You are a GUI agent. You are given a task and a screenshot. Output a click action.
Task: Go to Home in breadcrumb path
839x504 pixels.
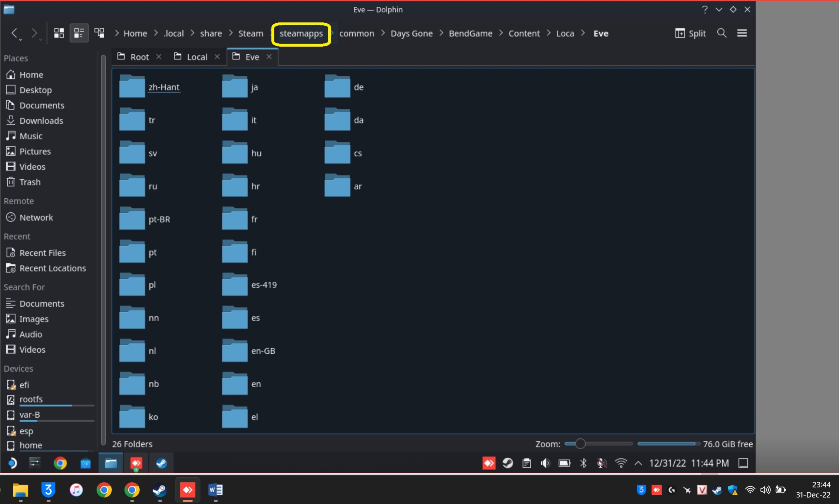click(x=135, y=33)
